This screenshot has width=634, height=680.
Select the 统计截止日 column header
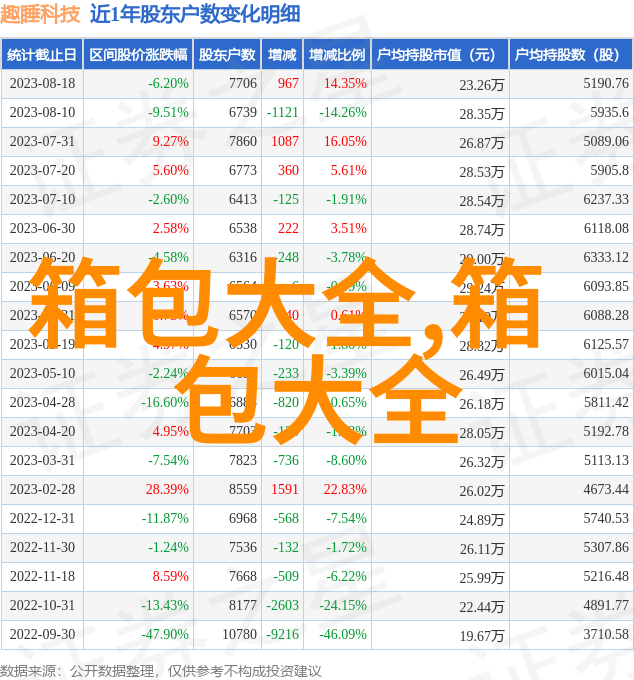tap(42, 55)
